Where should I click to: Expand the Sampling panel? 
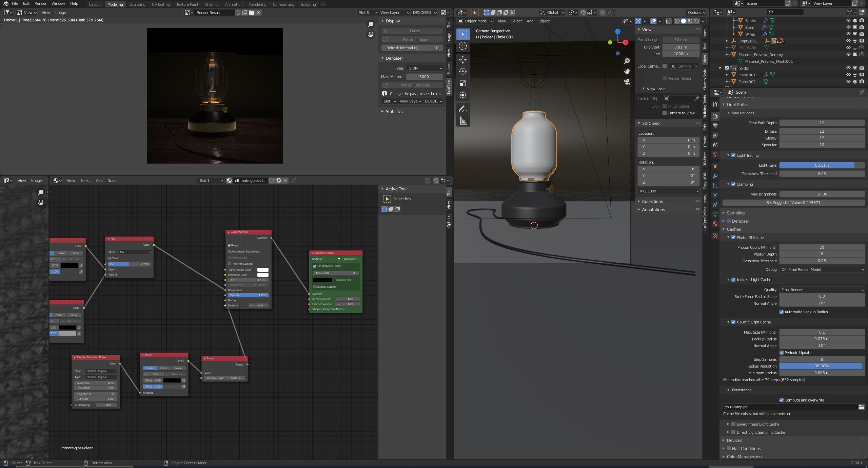coord(735,213)
